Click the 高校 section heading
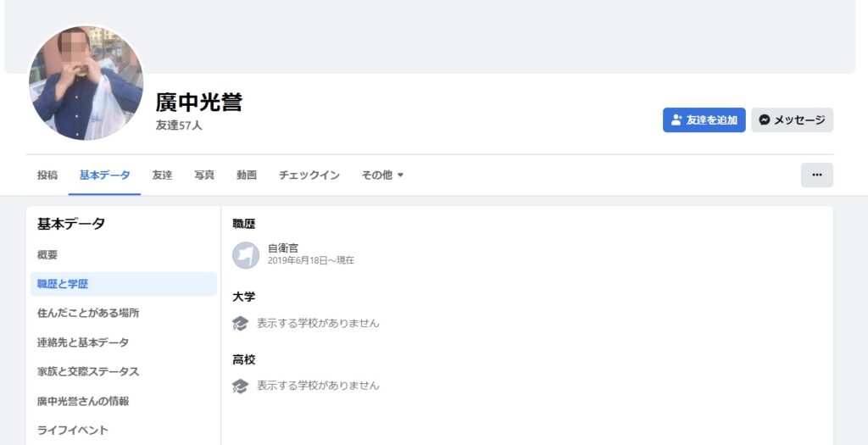The image size is (868, 445). (243, 359)
